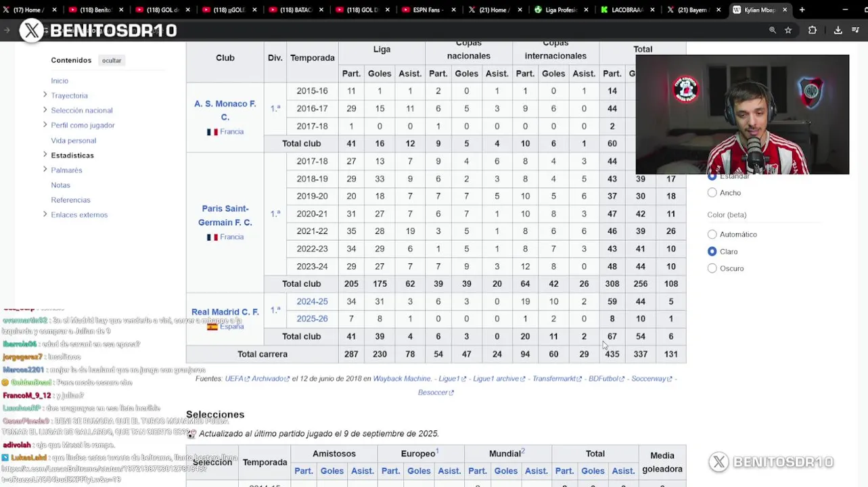Screen dimensions: 868x487
Task: Hide contents with the ocultar button
Action: tap(112, 60)
